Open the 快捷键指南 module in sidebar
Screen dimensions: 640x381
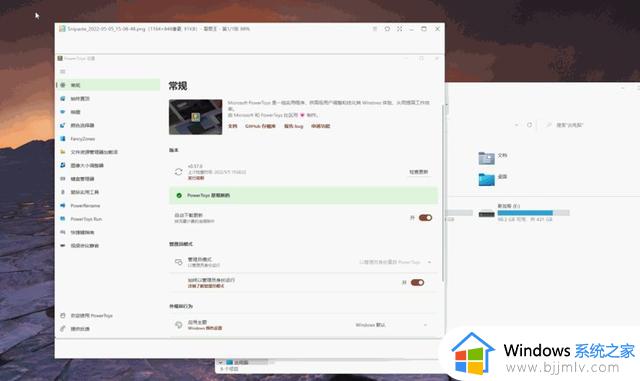108,232
